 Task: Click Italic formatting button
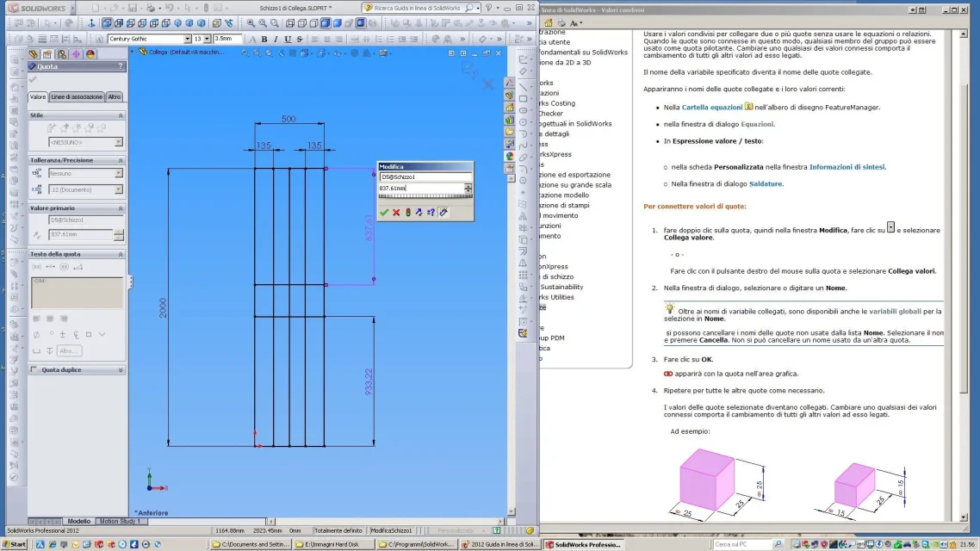coord(276,39)
